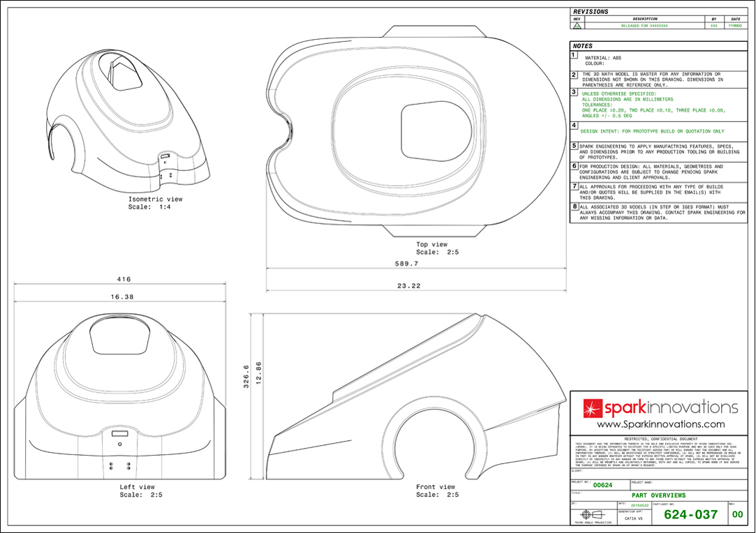The image size is (756, 533).
Task: Click the 624-037 part number field
Action: (690, 515)
